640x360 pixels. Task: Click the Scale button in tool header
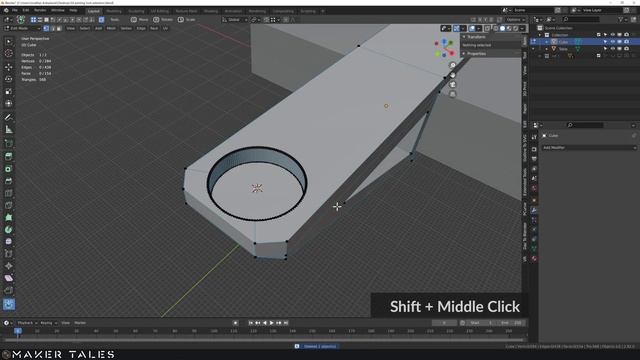point(186,20)
